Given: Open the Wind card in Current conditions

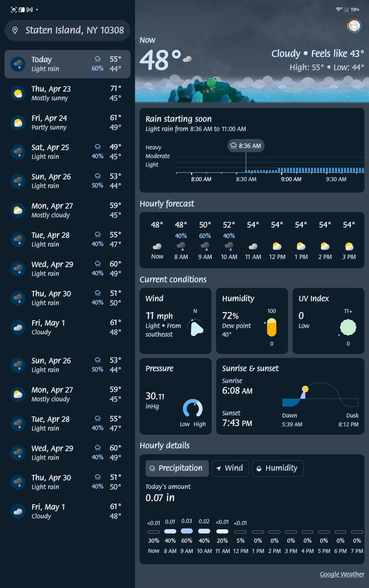Looking at the screenshot, I should [176, 321].
